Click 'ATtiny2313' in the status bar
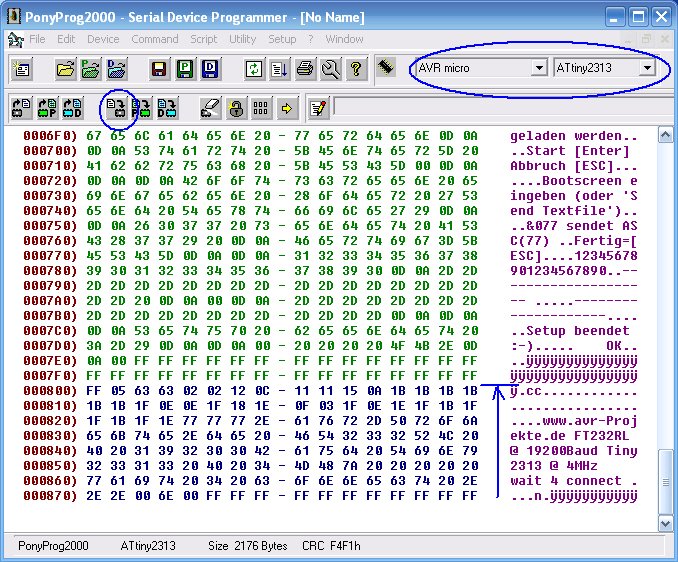 148,546
